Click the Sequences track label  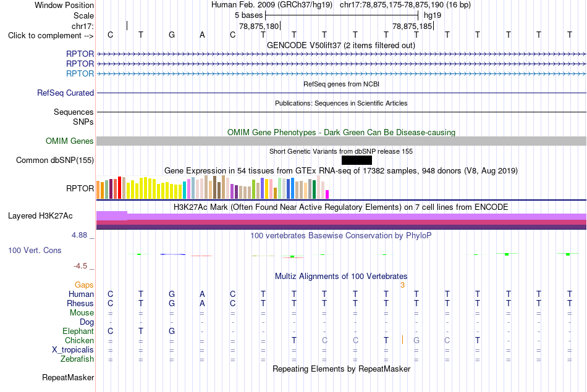(74, 112)
